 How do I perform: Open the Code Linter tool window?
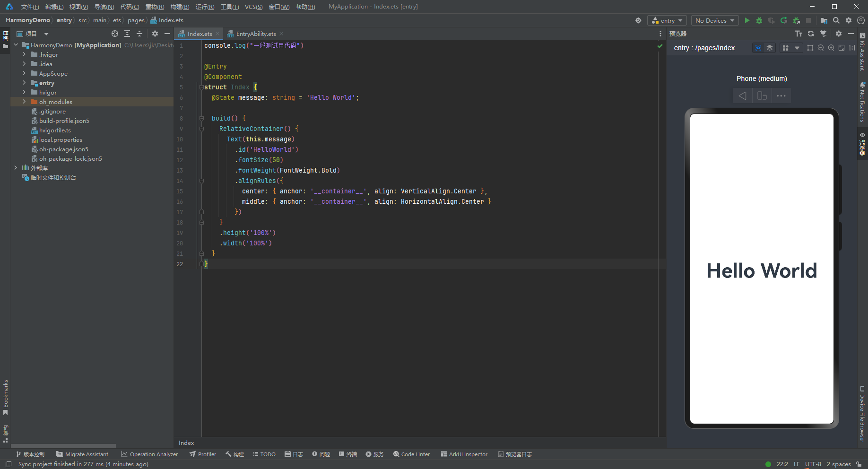pos(411,454)
